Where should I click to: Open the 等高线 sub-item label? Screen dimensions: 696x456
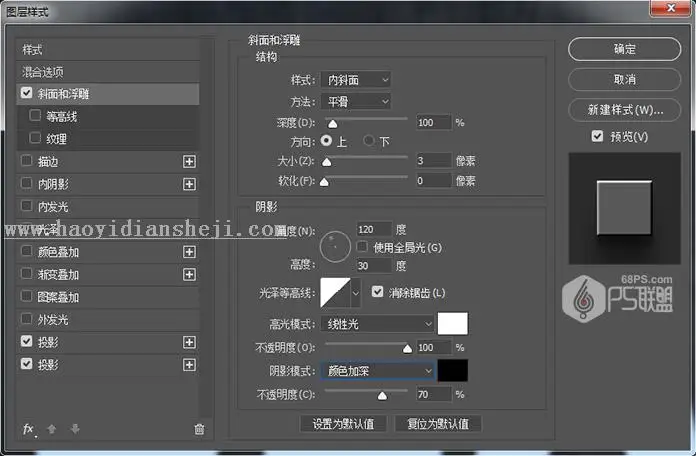click(x=62, y=117)
